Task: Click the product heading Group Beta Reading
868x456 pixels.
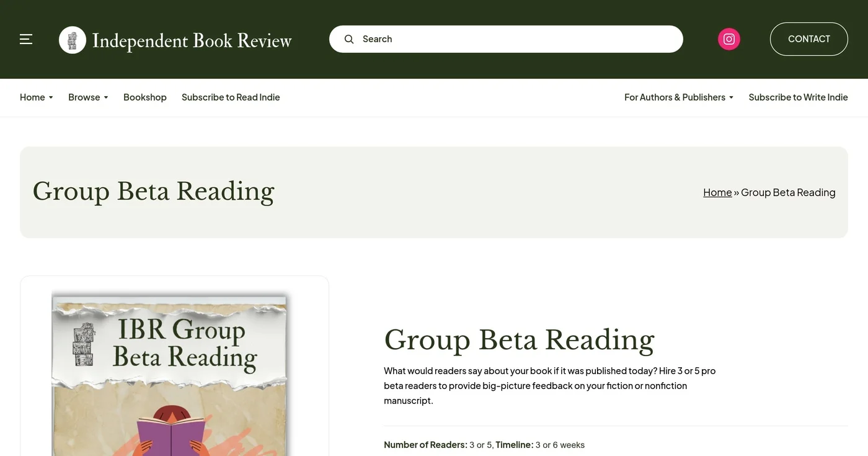Action: [520, 340]
